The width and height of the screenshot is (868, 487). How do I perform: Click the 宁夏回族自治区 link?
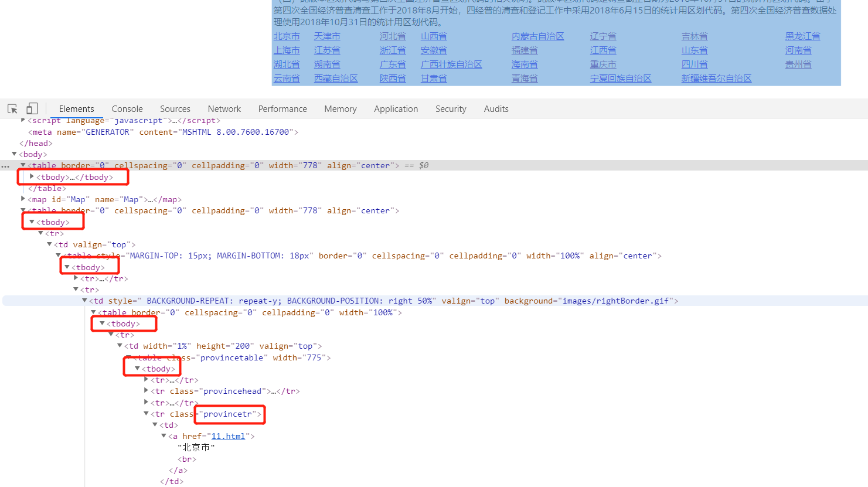[x=621, y=79]
